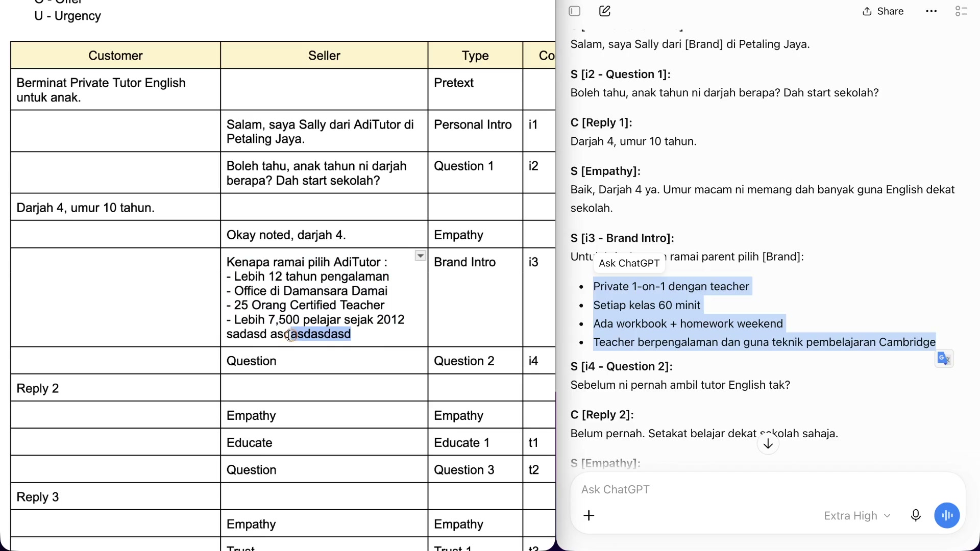Share this conversation
Image resolution: width=980 pixels, height=551 pixels.
tap(883, 11)
